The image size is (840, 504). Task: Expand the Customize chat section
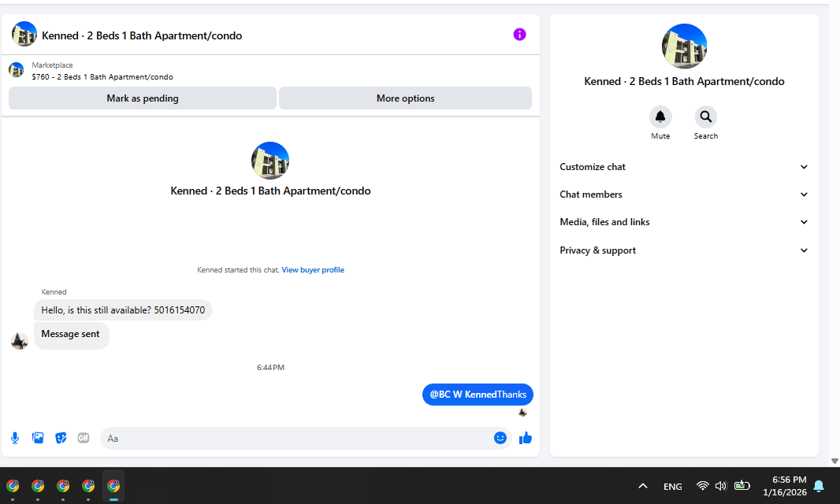pyautogui.click(x=684, y=167)
